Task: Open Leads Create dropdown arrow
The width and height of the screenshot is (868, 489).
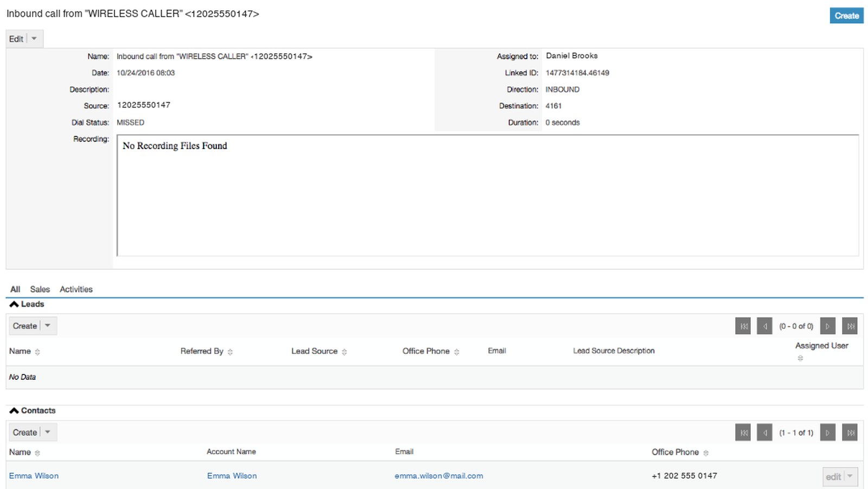Action: 48,326
